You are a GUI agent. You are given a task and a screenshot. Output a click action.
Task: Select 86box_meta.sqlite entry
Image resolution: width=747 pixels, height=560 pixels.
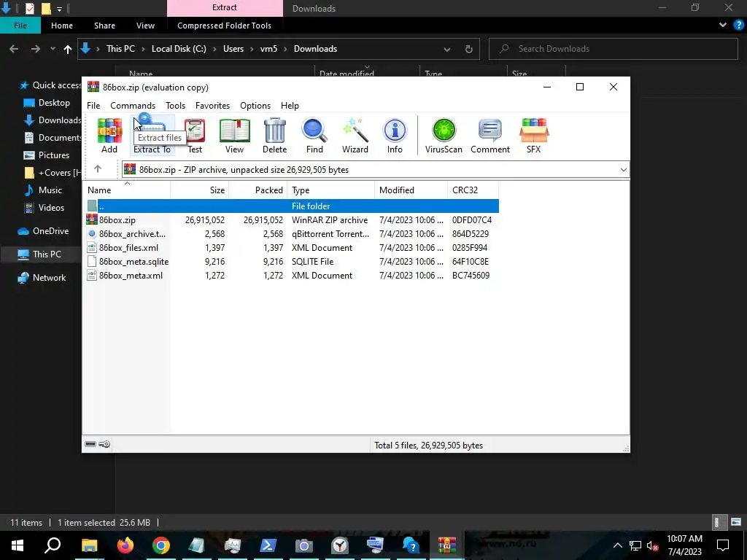point(292,262)
